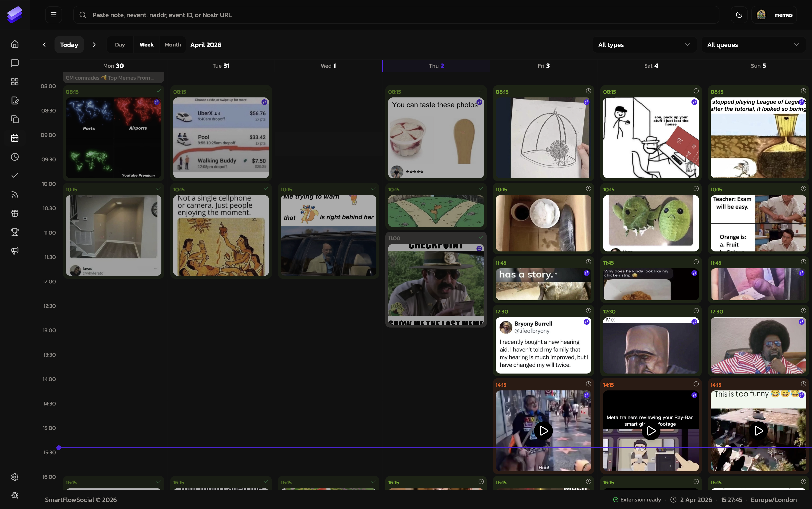Expand the All types dropdown
The image size is (812, 509).
[x=644, y=45]
